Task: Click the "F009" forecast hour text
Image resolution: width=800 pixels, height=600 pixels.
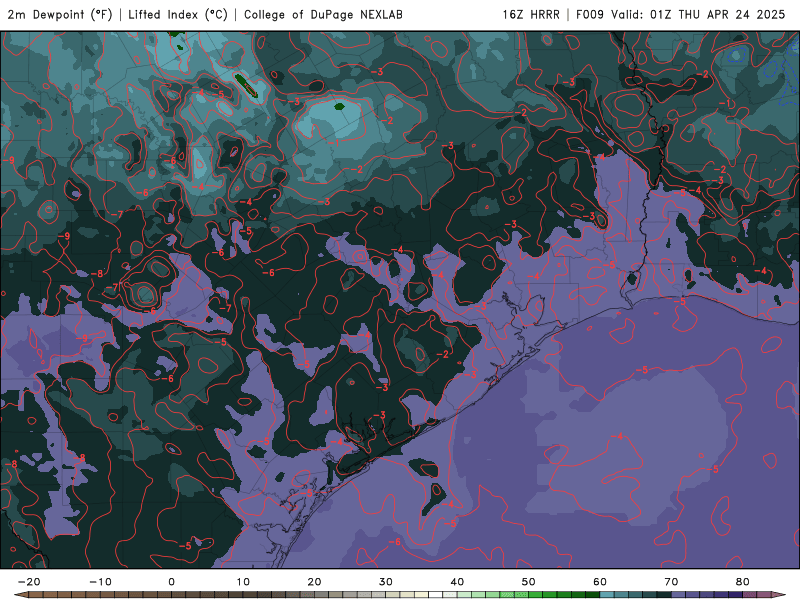Action: coord(590,14)
